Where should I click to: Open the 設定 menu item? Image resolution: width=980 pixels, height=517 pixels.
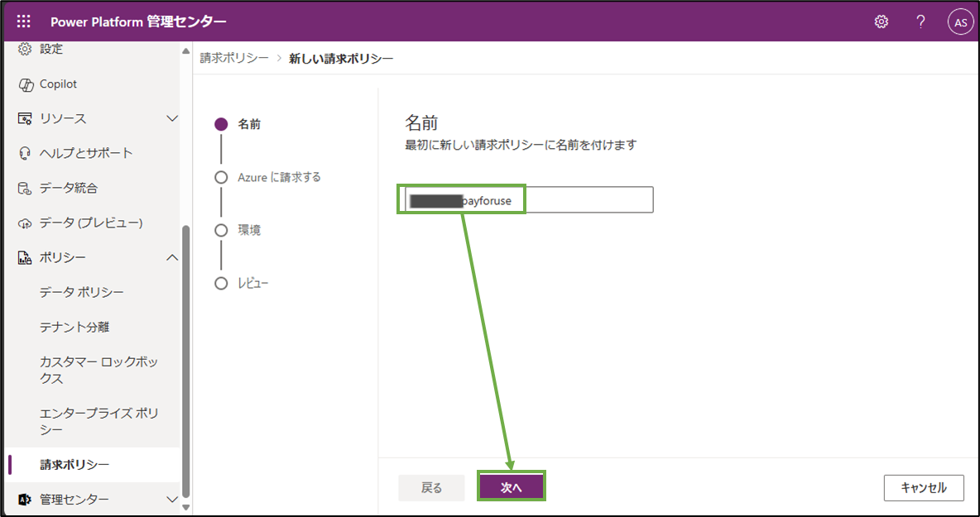51,49
